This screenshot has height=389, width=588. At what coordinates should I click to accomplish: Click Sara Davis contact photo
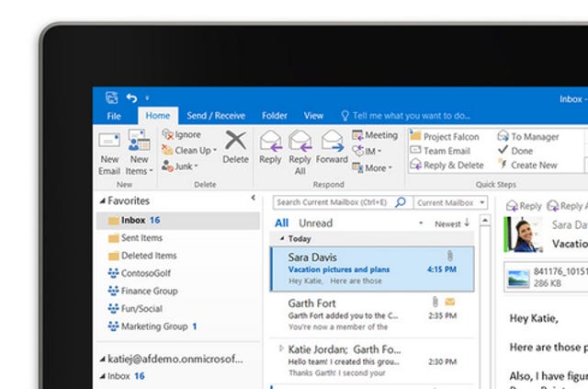coord(524,235)
